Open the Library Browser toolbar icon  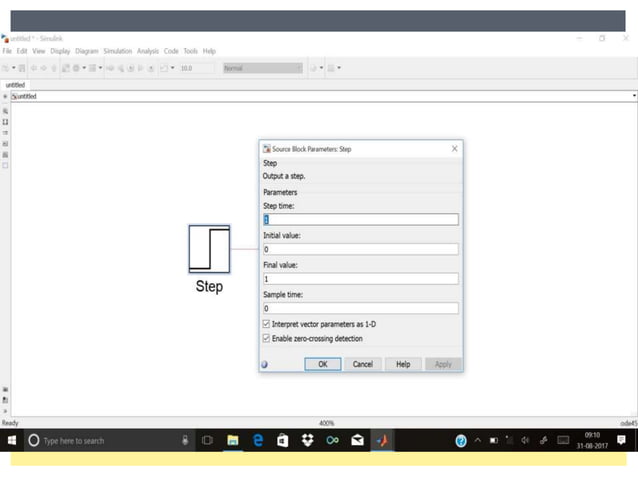coord(66,68)
